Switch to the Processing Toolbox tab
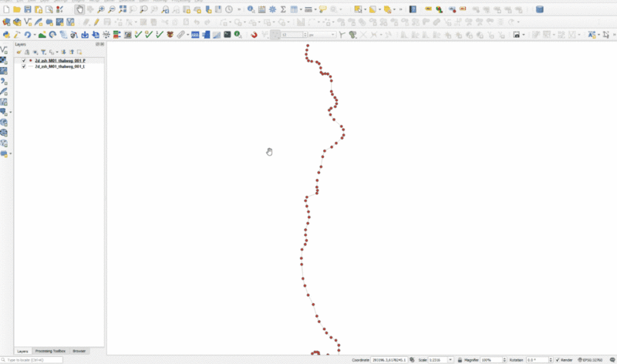617x364 pixels. (50, 351)
